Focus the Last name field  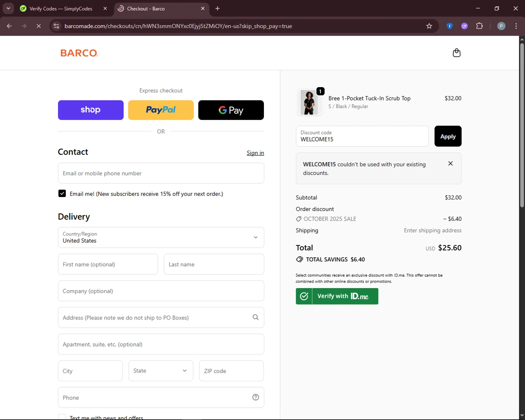click(214, 264)
